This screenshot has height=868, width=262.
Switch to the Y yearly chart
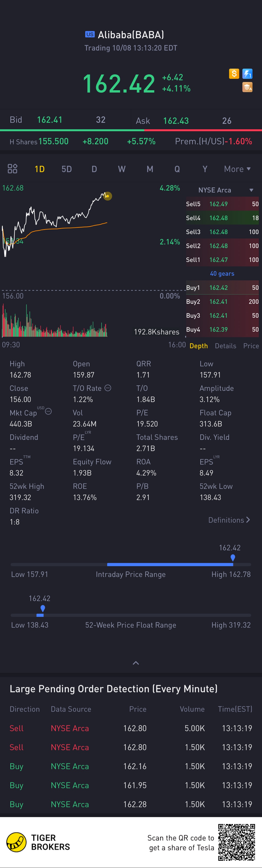tap(205, 169)
